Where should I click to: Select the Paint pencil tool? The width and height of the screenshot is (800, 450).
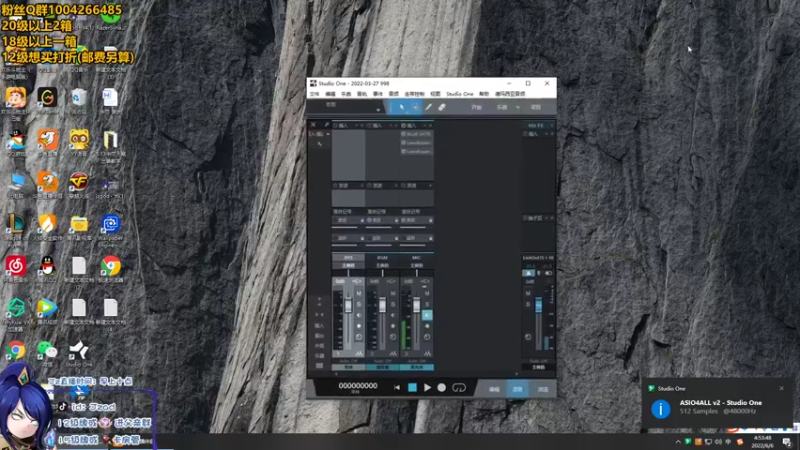tap(429, 107)
